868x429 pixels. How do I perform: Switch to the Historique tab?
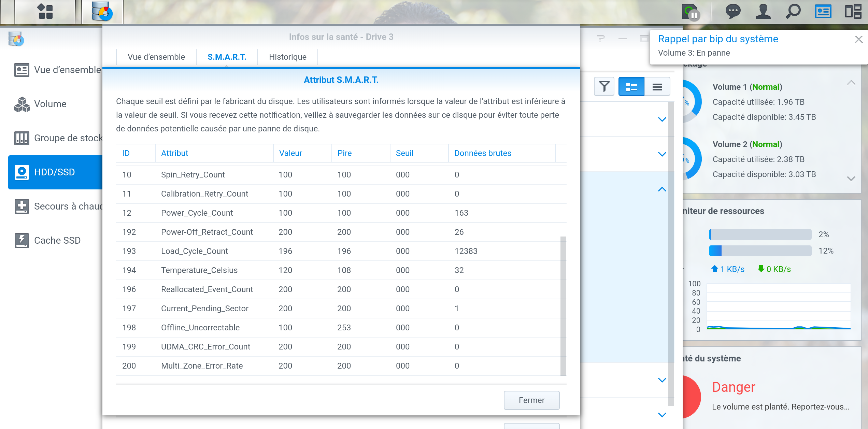pos(287,57)
